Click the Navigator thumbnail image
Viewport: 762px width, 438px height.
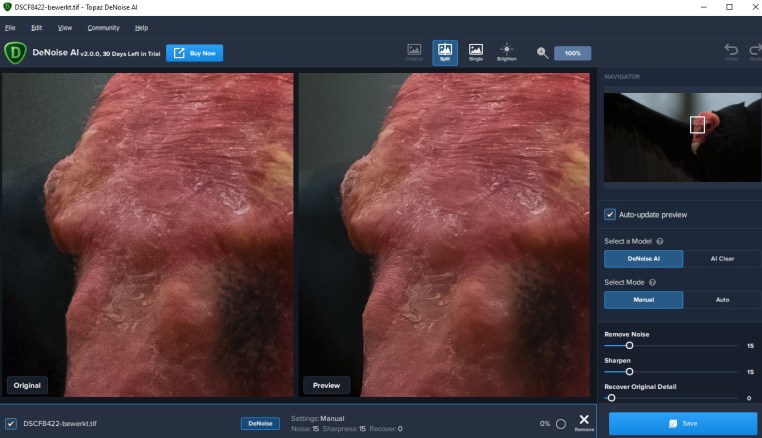point(682,137)
